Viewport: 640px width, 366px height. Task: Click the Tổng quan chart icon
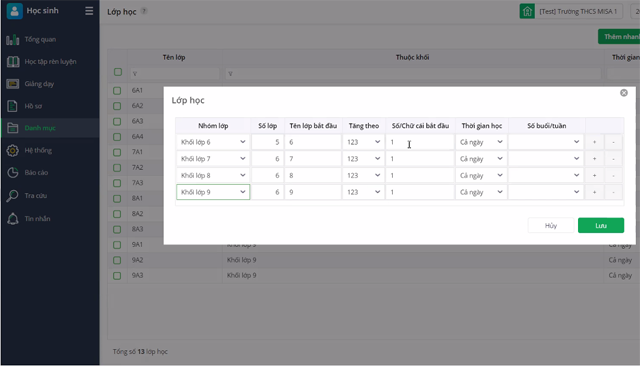(x=13, y=40)
